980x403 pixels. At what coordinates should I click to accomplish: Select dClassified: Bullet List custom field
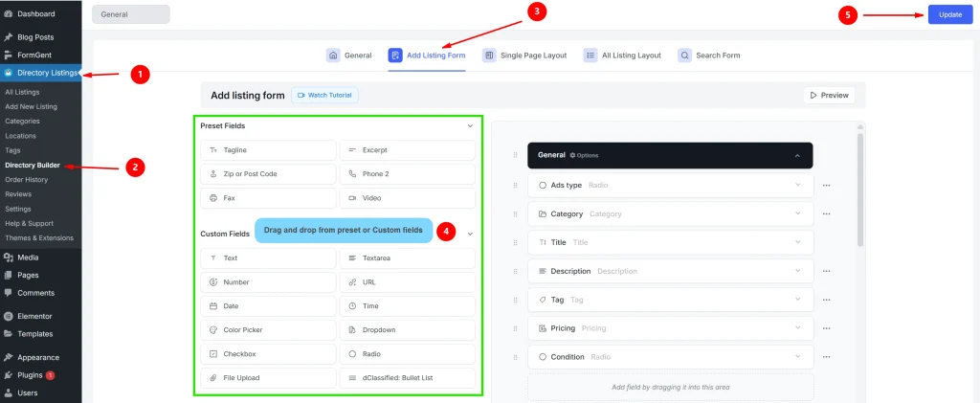(407, 377)
